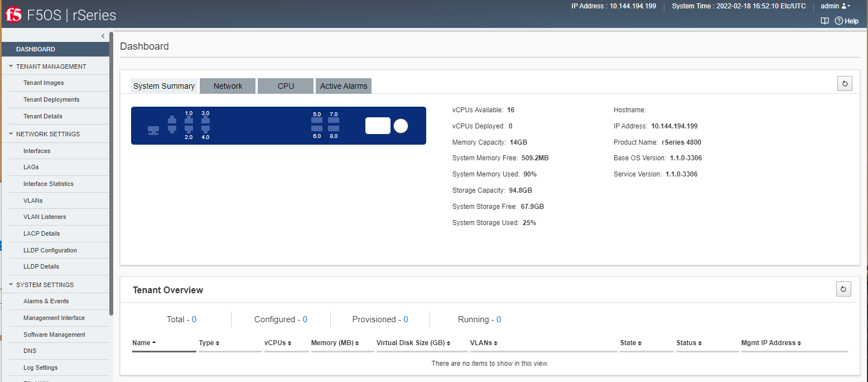Go to the VLANs page
This screenshot has width=868, height=382.
(x=33, y=200)
